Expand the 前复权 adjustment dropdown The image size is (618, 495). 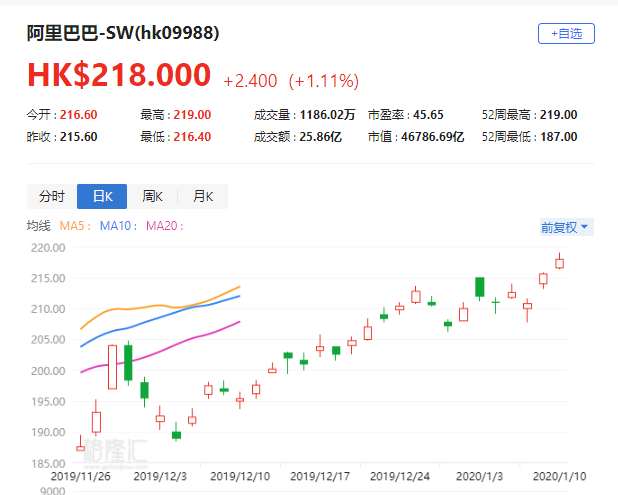click(566, 227)
